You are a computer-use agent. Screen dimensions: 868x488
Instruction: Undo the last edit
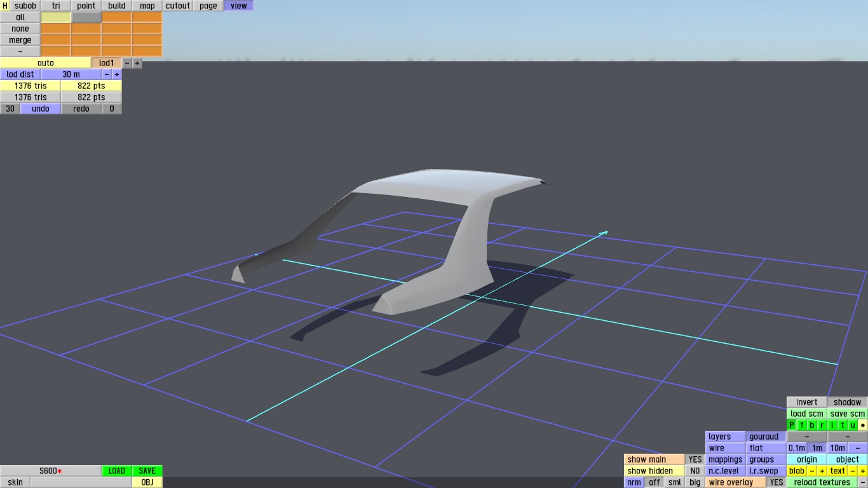tap(41, 109)
